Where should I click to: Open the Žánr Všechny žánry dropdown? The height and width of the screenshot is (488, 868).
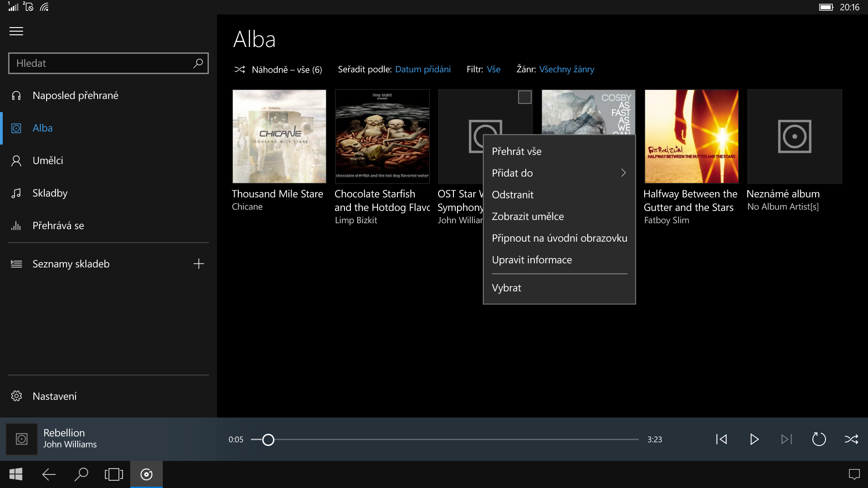(566, 69)
